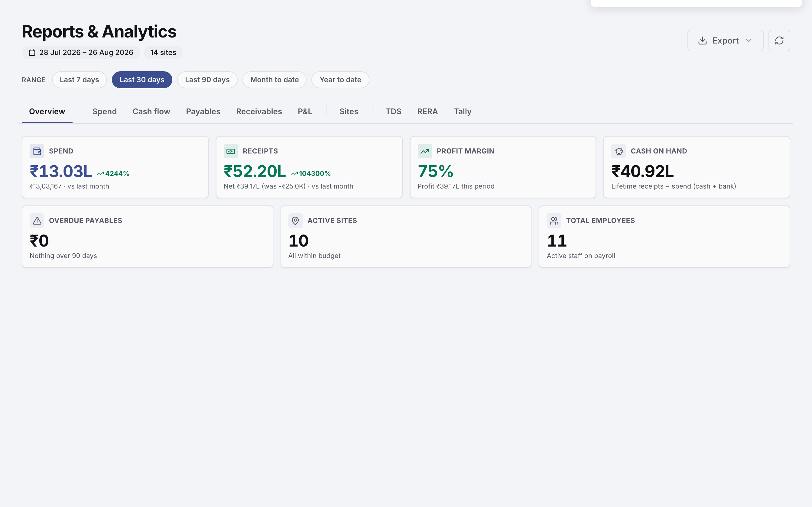Viewport: 812px width, 507px height.
Task: Click the 104300% receipts change
Action: [315, 174]
